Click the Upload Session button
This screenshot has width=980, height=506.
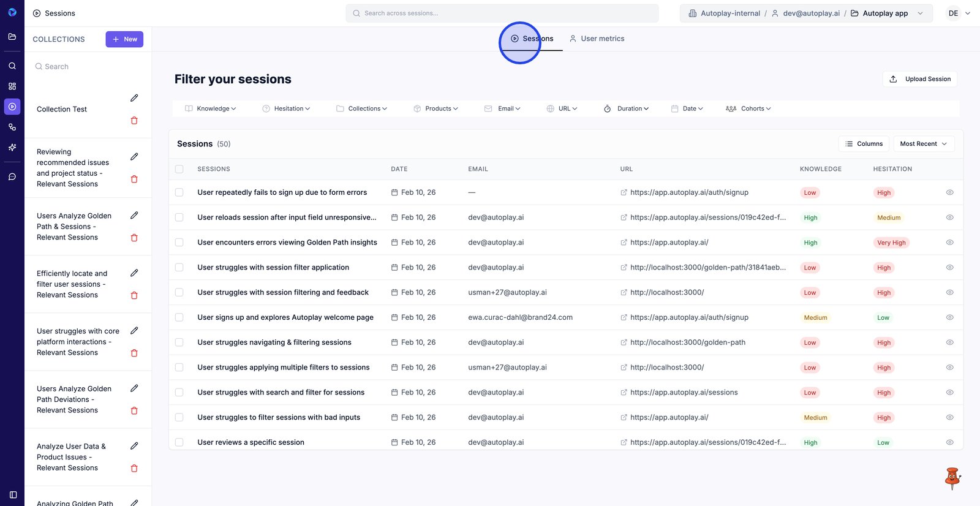(x=920, y=79)
